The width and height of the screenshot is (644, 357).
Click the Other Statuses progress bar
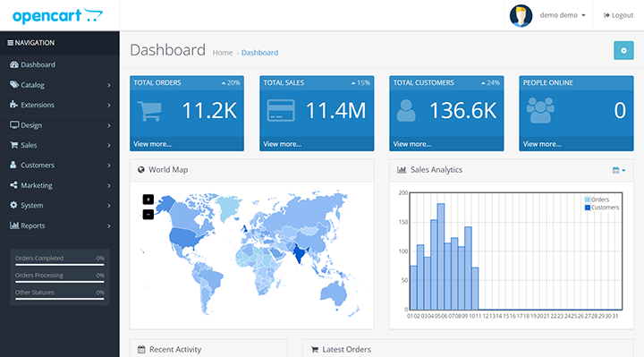pos(60,299)
